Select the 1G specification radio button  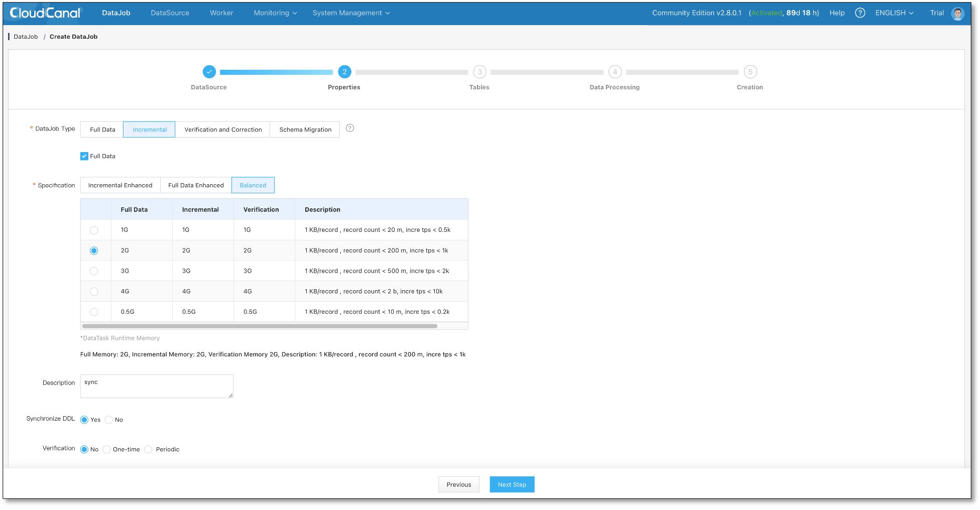[x=94, y=230]
